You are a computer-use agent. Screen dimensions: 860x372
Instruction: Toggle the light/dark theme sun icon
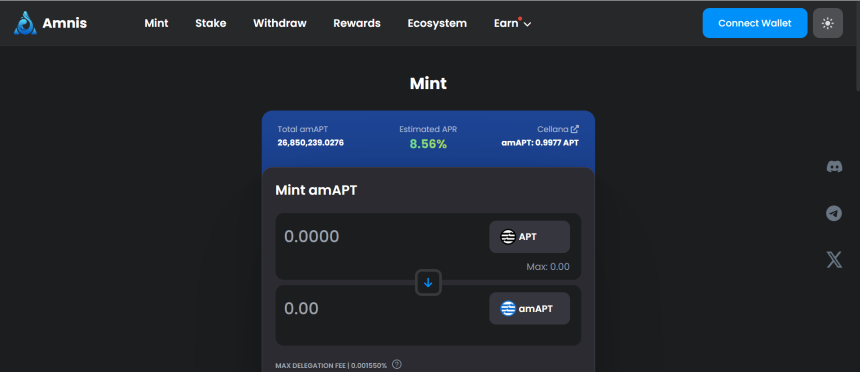click(828, 23)
